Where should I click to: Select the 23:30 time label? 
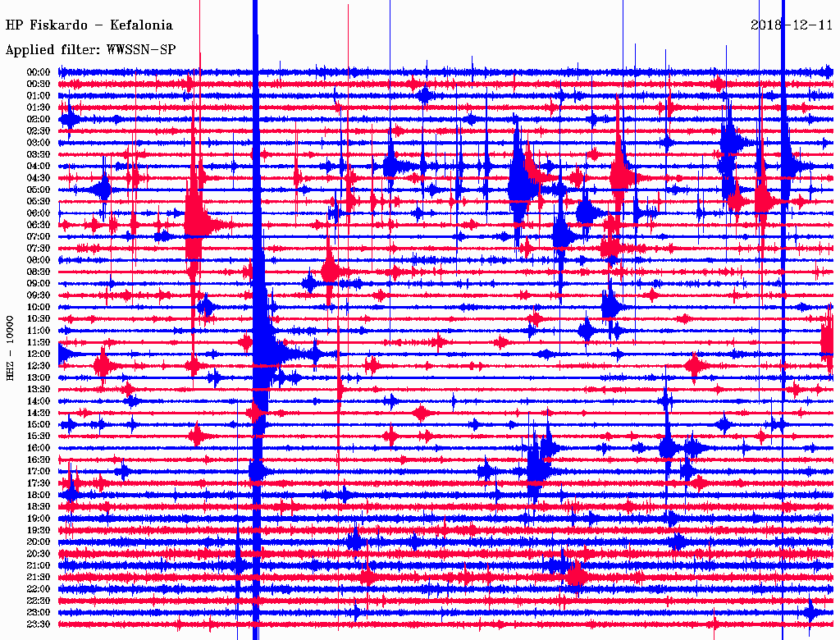click(39, 624)
